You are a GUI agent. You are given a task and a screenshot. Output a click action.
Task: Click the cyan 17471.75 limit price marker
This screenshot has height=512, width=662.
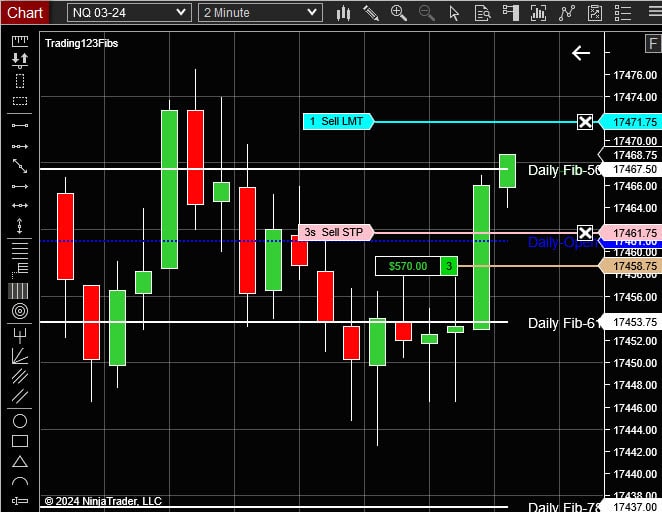[630, 122]
